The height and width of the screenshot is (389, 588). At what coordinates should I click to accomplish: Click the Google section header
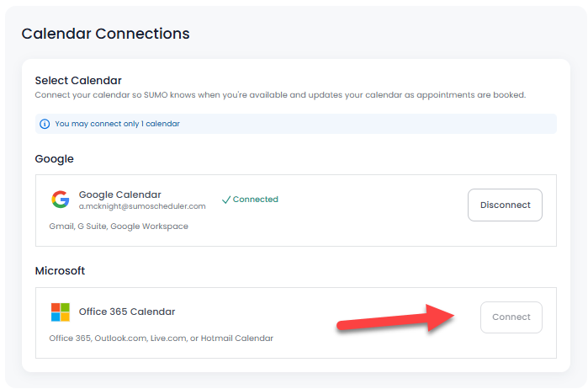pos(55,159)
